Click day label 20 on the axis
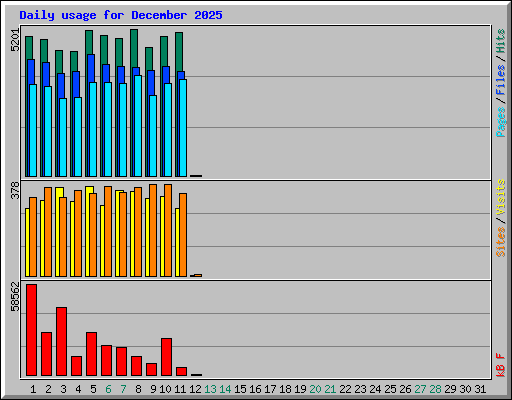Screen dimensions: 512x400 pyautogui.click(x=315, y=389)
